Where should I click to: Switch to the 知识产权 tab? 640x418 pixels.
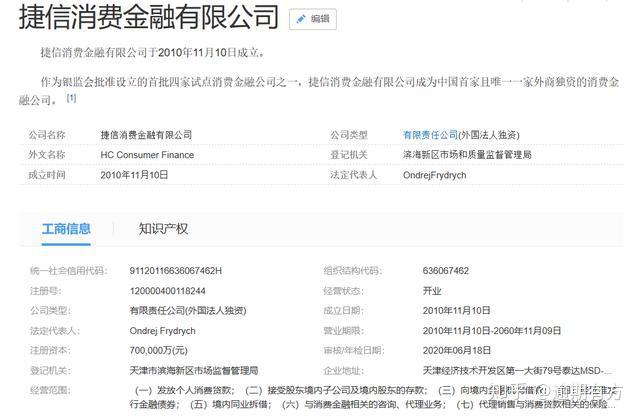tap(163, 229)
